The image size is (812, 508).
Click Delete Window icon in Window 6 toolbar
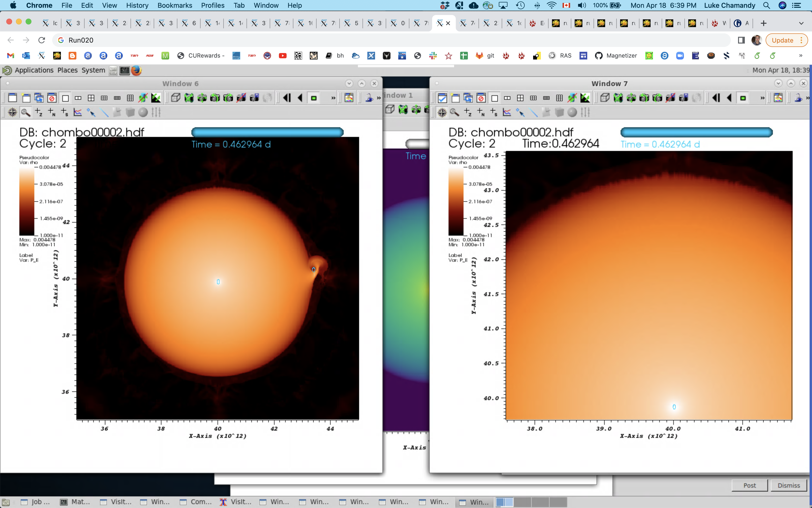click(x=52, y=98)
